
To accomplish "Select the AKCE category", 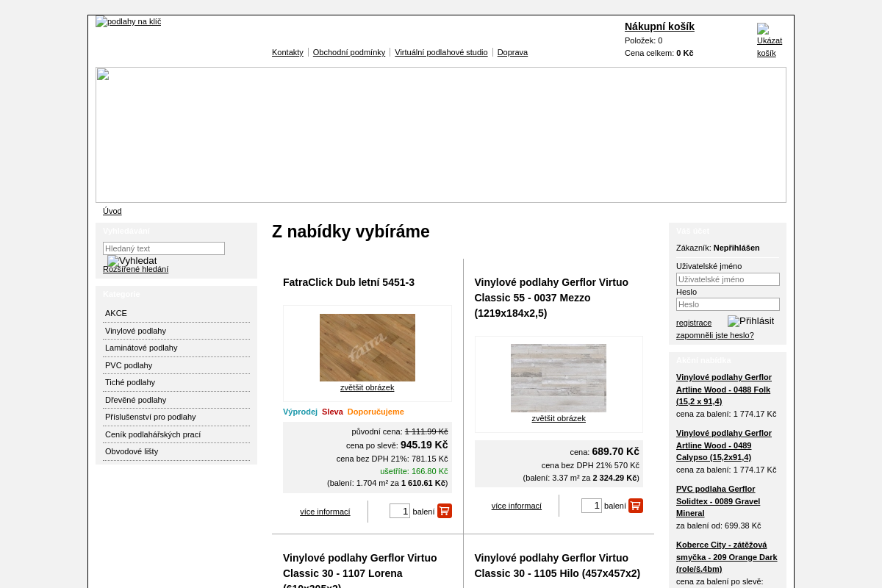I will (x=176, y=313).
